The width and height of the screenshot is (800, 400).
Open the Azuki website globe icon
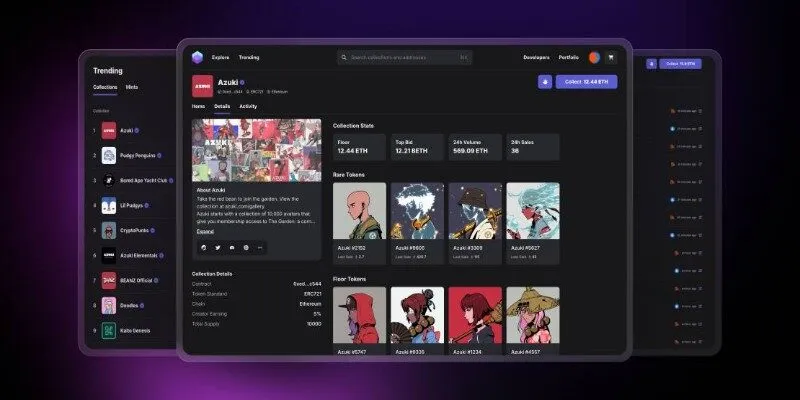pyautogui.click(x=246, y=247)
